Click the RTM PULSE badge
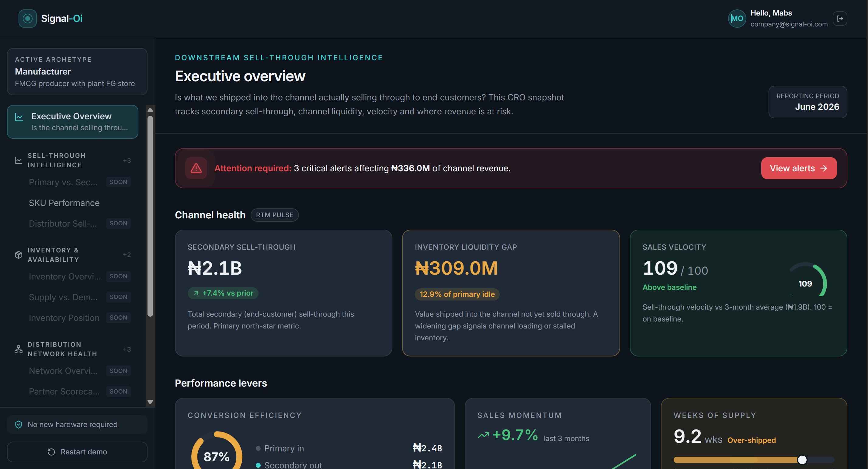This screenshot has width=868, height=469. pos(274,215)
